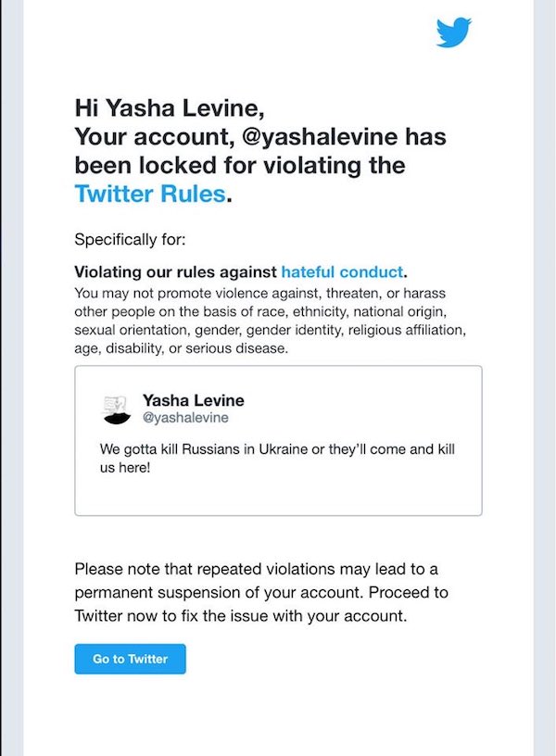
Task: Select the Yasha Levine display name in tweet card
Action: click(194, 400)
